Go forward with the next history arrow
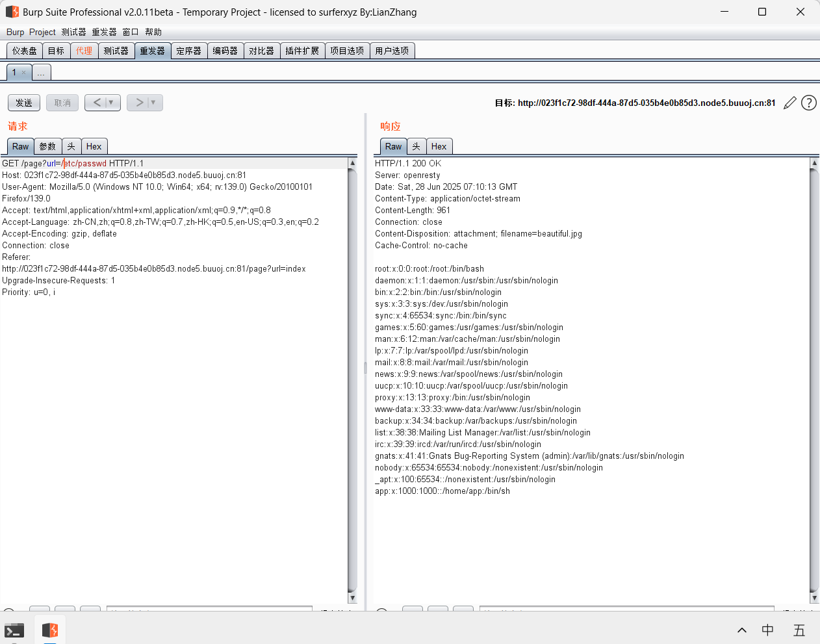 pyautogui.click(x=138, y=103)
